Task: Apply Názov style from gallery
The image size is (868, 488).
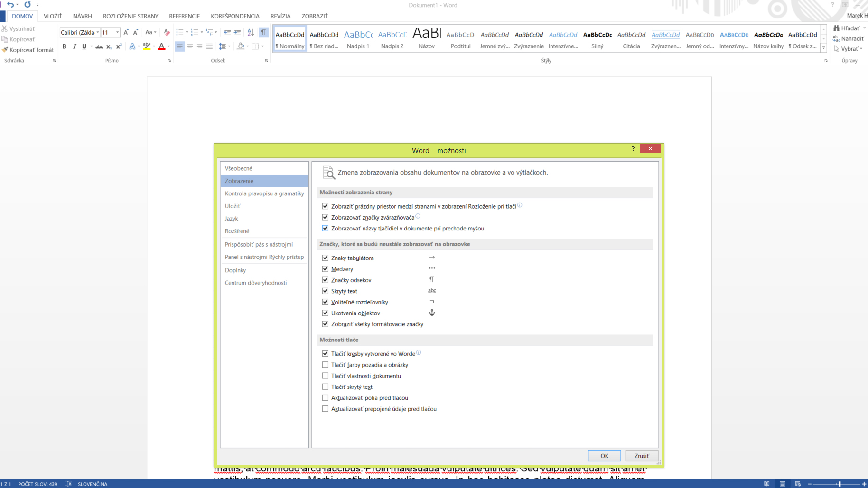Action: (426, 38)
